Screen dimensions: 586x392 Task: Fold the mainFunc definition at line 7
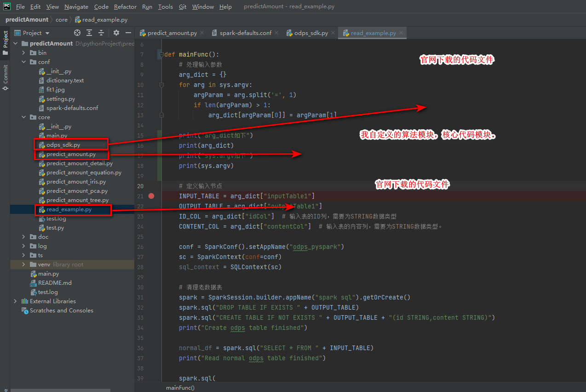click(x=161, y=54)
